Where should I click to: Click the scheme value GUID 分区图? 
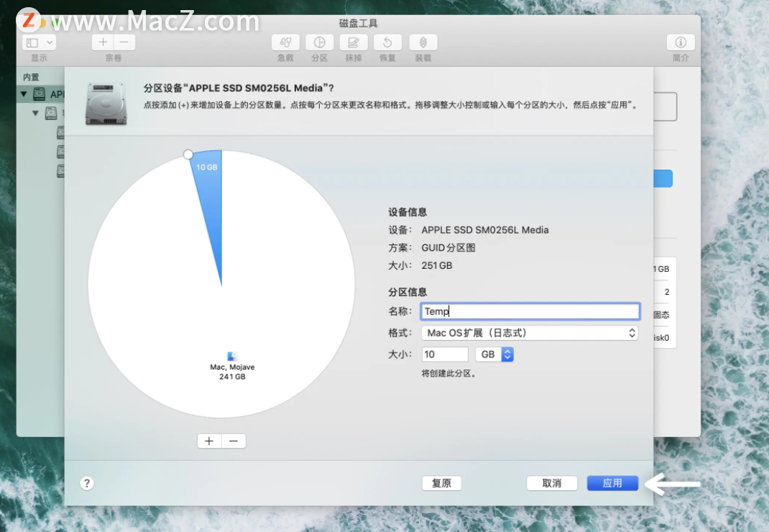448,248
